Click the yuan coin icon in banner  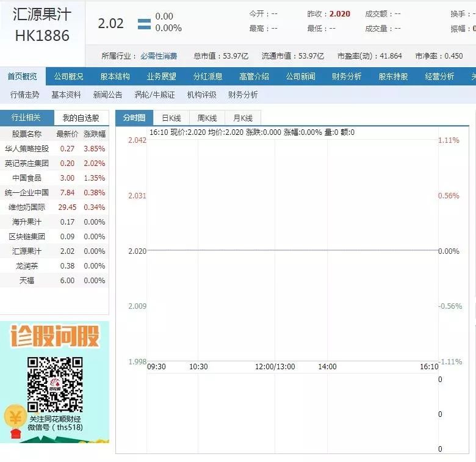pyautogui.click(x=14, y=417)
